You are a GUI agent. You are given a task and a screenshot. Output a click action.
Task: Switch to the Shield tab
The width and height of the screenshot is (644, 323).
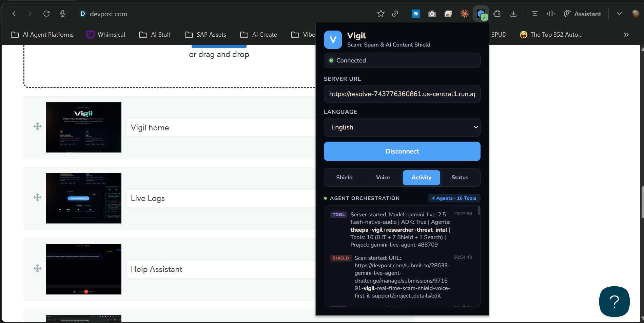(x=344, y=177)
